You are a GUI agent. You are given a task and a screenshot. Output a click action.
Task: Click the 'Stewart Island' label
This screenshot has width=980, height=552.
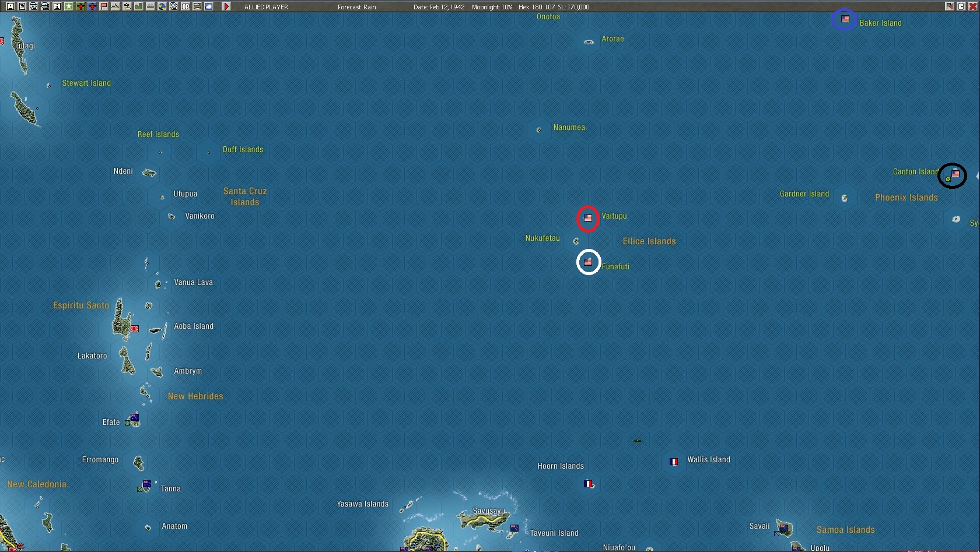pyautogui.click(x=86, y=83)
